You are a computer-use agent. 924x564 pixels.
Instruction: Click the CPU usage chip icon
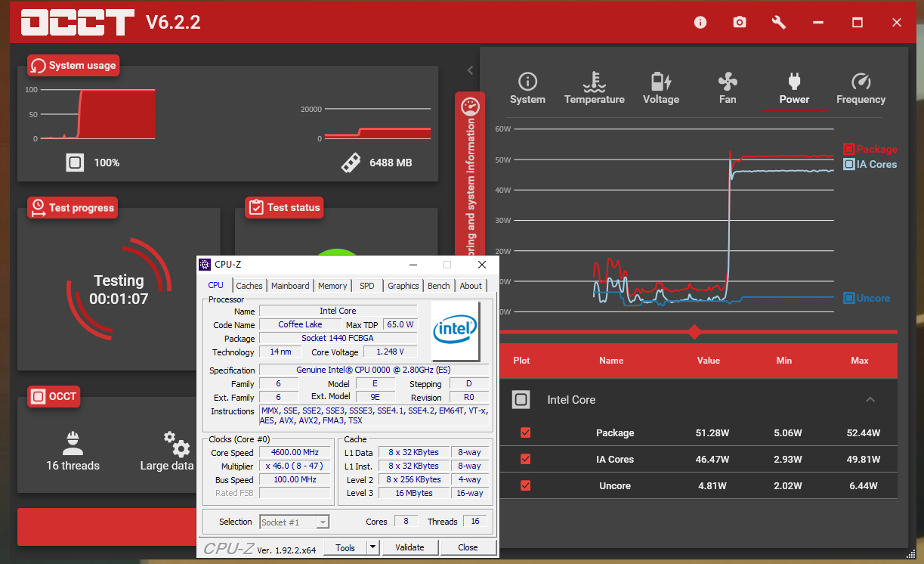point(74,163)
